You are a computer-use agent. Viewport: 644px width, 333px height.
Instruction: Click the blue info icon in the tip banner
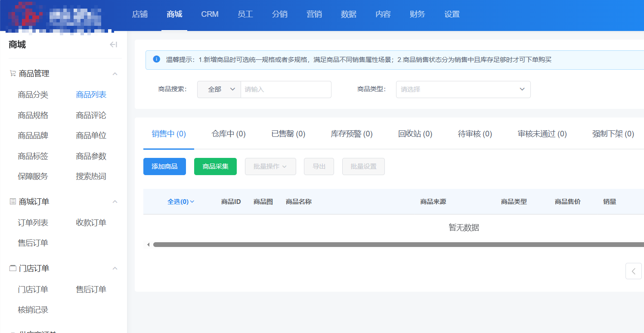point(157,59)
